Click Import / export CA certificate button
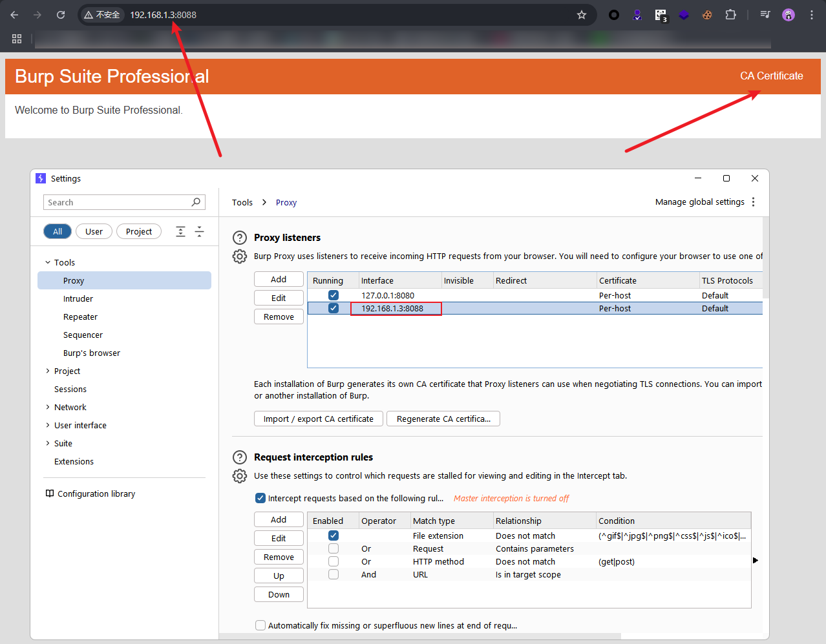This screenshot has width=826, height=644. point(318,419)
